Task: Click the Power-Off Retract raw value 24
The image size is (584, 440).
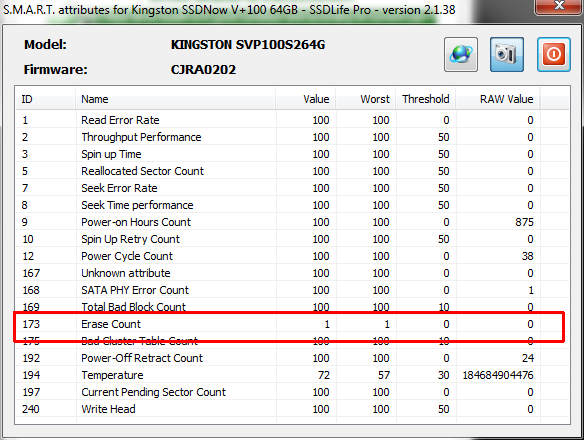Action: click(527, 358)
